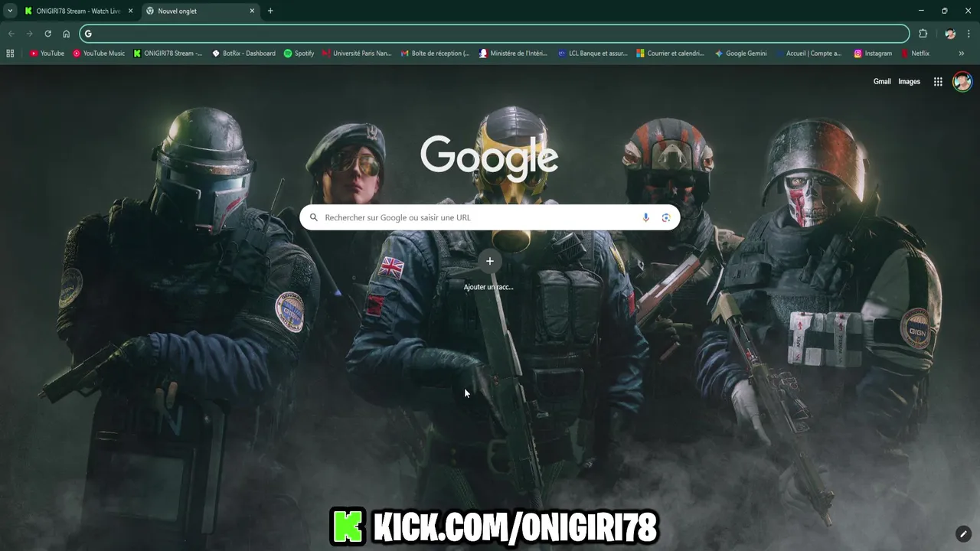
Task: Click the Google search box
Action: point(490,217)
